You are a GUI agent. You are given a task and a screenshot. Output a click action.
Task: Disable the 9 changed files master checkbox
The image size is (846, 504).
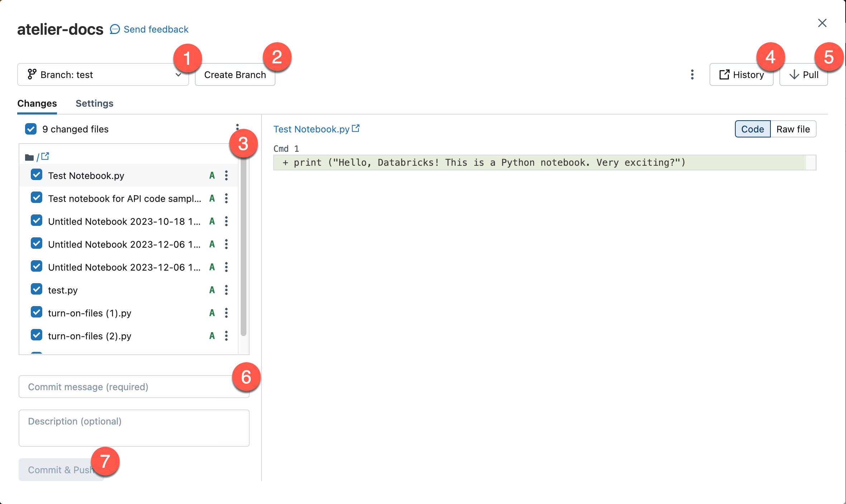[30, 129]
